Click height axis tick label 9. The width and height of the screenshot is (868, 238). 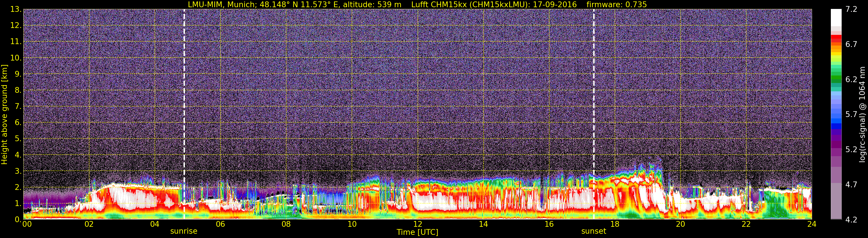[x=18, y=74]
